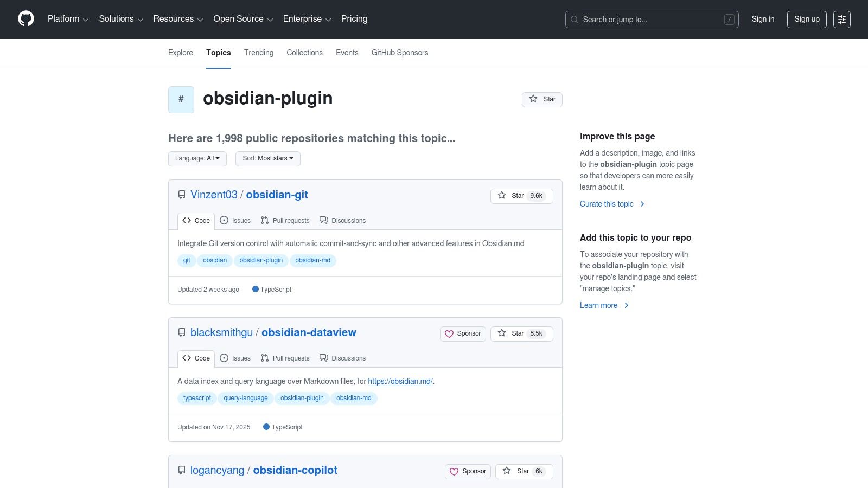Open Pull requests for obsidian-git repository
This screenshot has width=868, height=488.
pos(285,221)
